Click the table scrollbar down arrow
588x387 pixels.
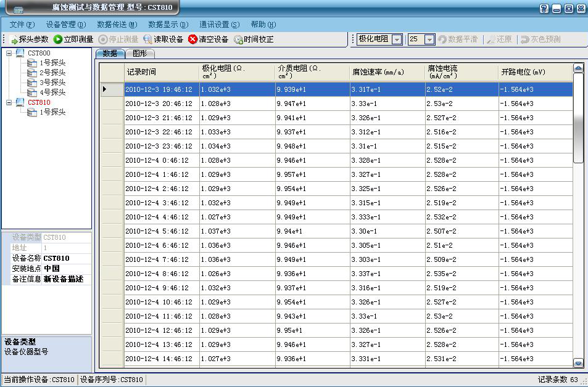(x=578, y=362)
